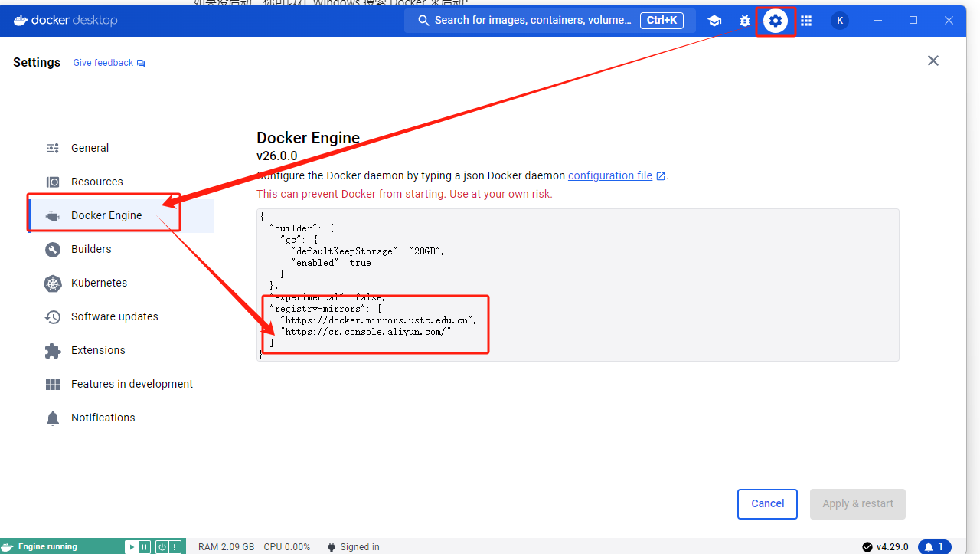The image size is (980, 554).
Task: Click the Docker Engine whale icon in sidebar
Action: [53, 216]
